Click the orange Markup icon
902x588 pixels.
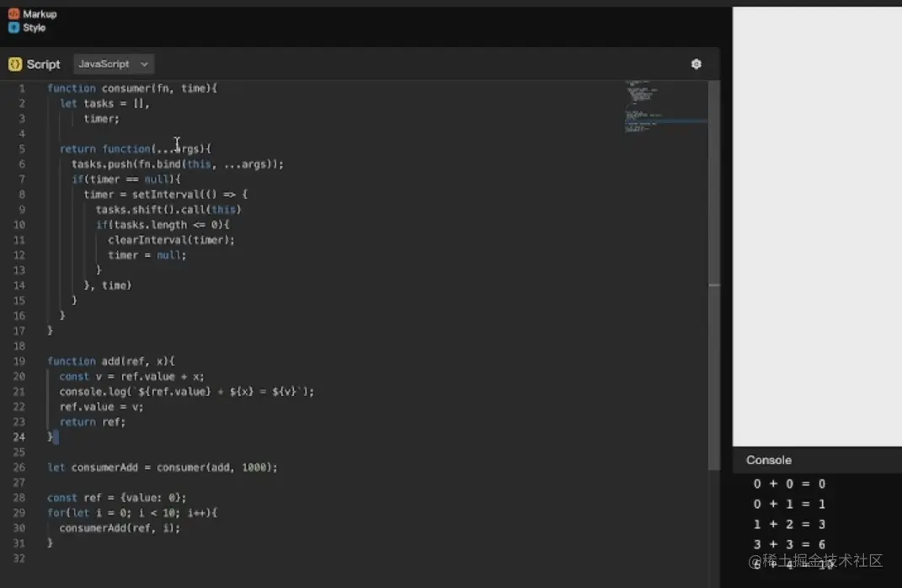pyautogui.click(x=13, y=13)
